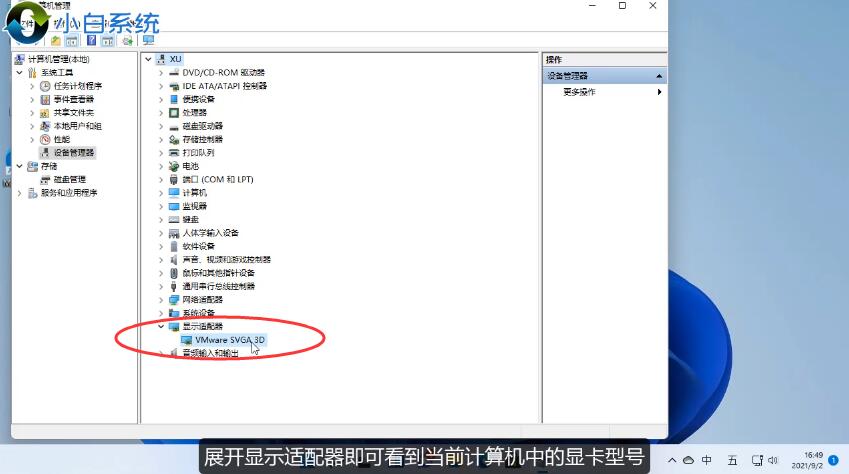This screenshot has height=474, width=849.
Task: Toggle the show/hide console tree toolbar button
Action: click(71, 41)
